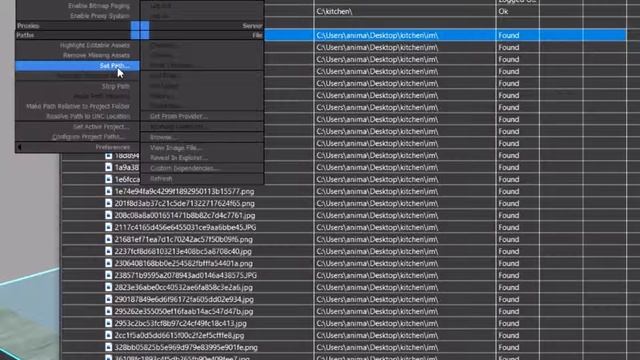Image resolution: width=640 pixels, height=360 pixels.
Task: Choose View Image File... entry
Action: [176, 147]
